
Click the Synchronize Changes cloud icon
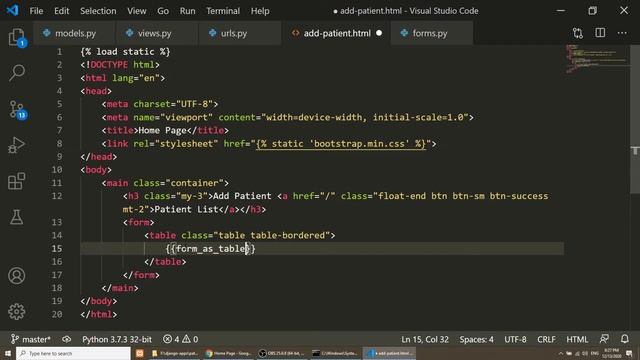(x=67, y=339)
